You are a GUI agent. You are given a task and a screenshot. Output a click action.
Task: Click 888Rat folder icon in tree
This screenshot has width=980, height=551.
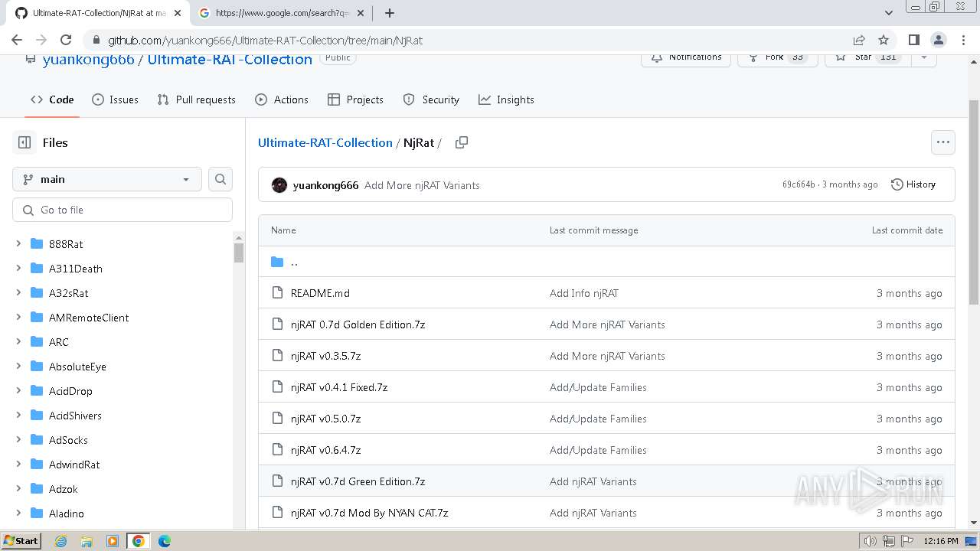pos(36,243)
